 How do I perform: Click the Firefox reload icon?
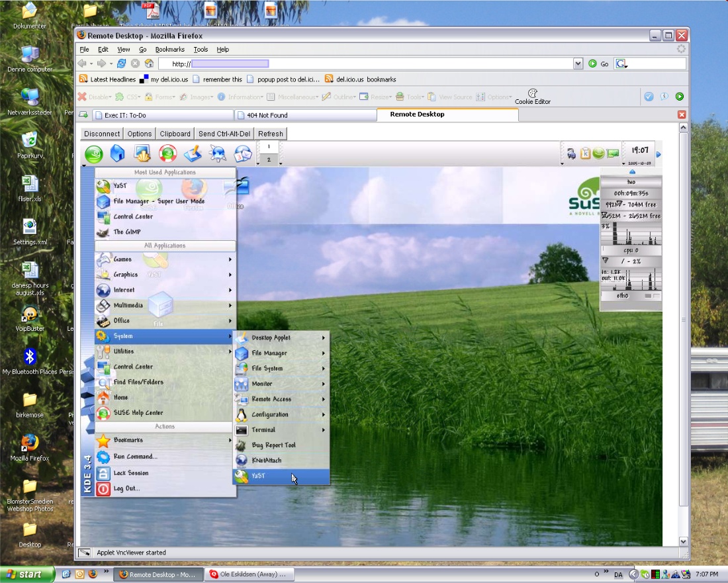121,64
